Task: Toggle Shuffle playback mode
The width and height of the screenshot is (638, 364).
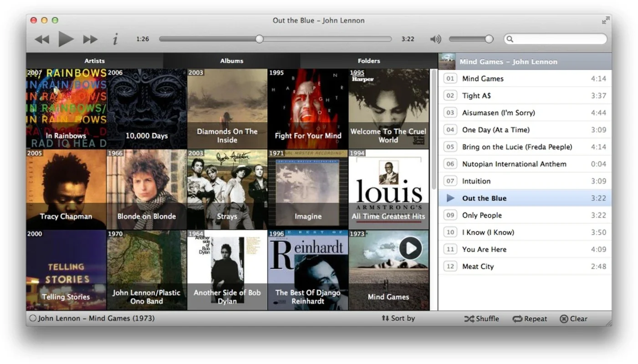Action: 481,318
